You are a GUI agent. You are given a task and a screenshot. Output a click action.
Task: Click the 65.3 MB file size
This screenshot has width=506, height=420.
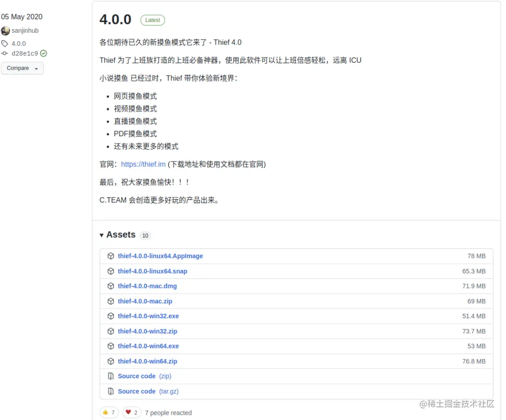[x=474, y=271]
